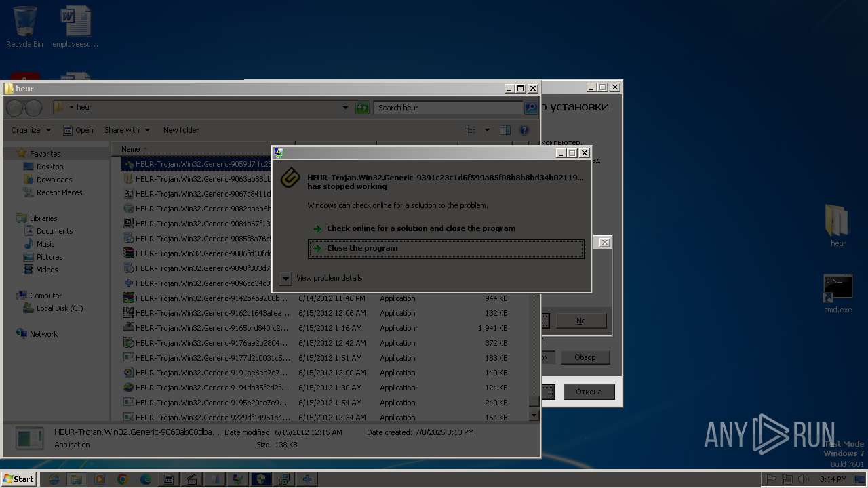
Task: Click the scroll down arrow of file list
Action: pyautogui.click(x=534, y=415)
